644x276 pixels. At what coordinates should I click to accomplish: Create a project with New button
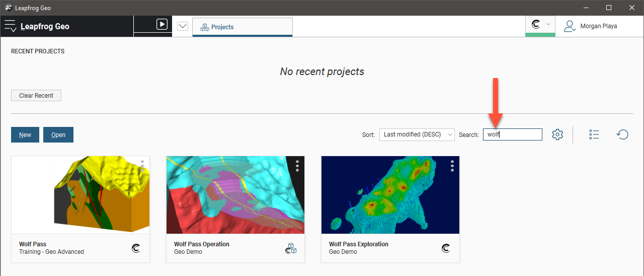(x=25, y=134)
